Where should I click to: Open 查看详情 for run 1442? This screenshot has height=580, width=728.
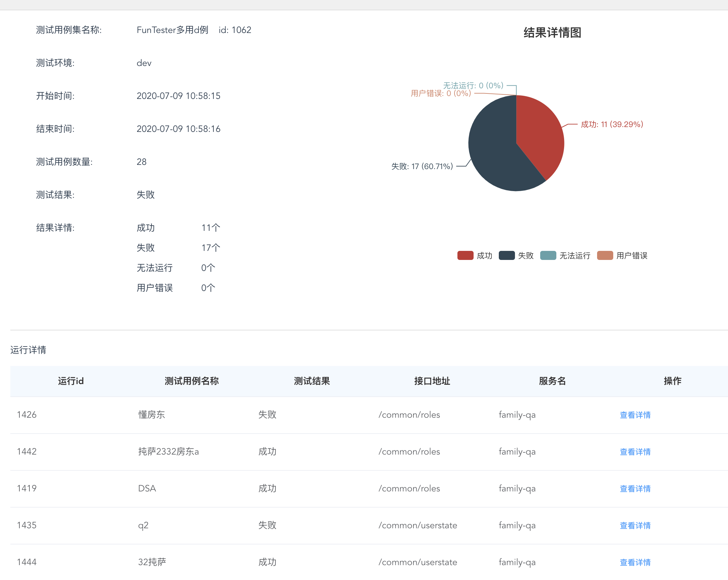coord(635,451)
